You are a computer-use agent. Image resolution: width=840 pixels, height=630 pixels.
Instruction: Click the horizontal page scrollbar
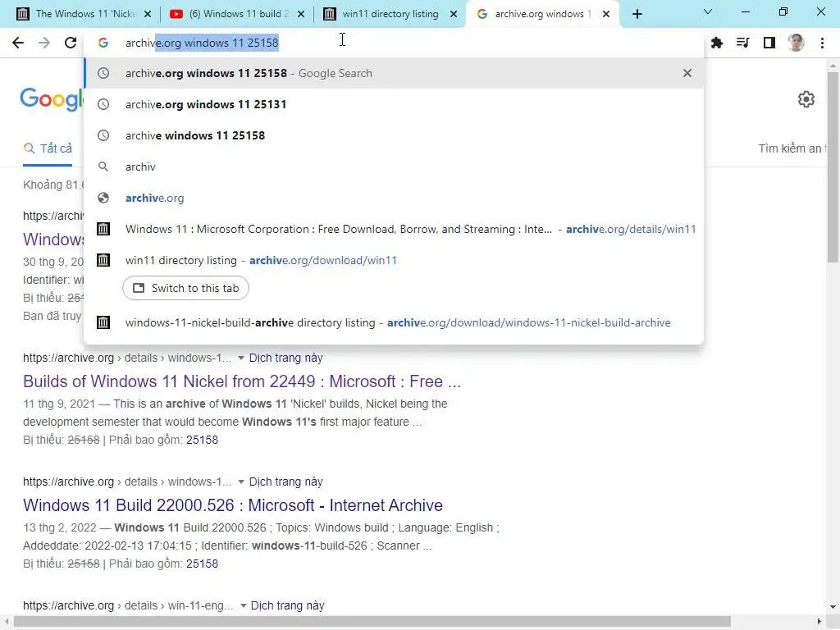tap(372, 622)
